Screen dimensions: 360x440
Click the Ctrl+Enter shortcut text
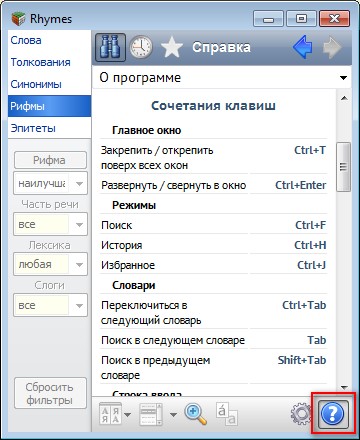[x=300, y=185]
